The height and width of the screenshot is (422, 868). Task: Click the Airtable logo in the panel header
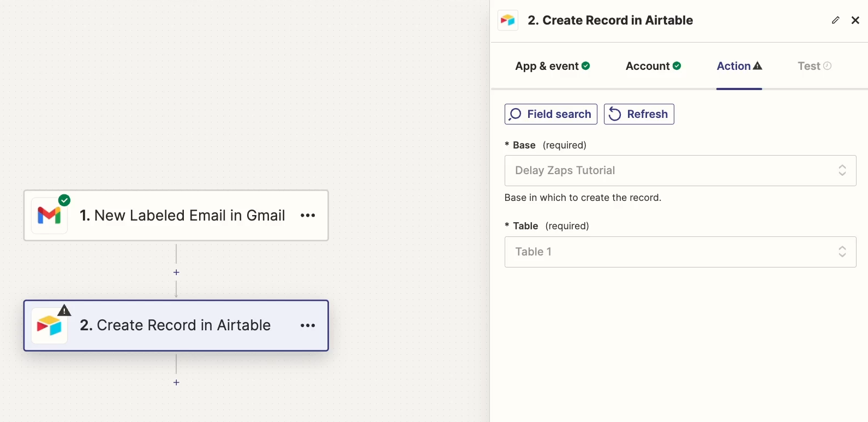click(x=508, y=20)
